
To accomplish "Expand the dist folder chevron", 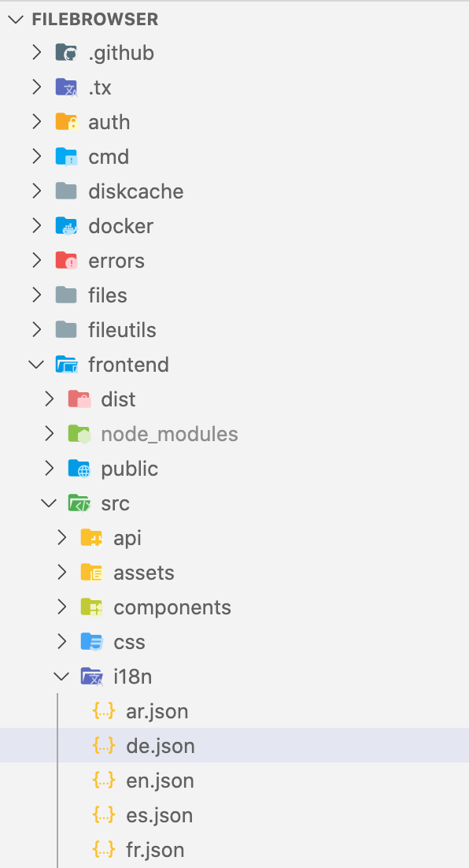I will (x=49, y=399).
